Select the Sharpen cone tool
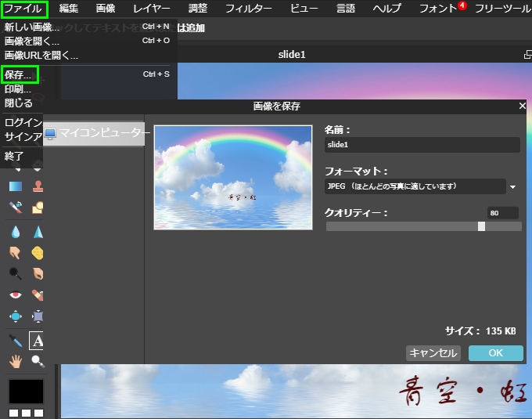532x419 pixels. coord(38,231)
